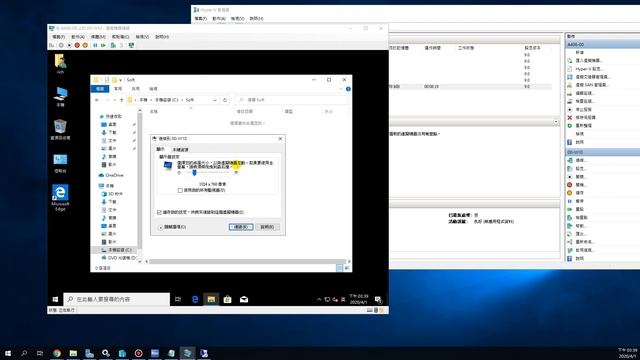The width and height of the screenshot is (640, 360).
Task: Open Explorer address bar history dropdown
Action: tap(215, 100)
